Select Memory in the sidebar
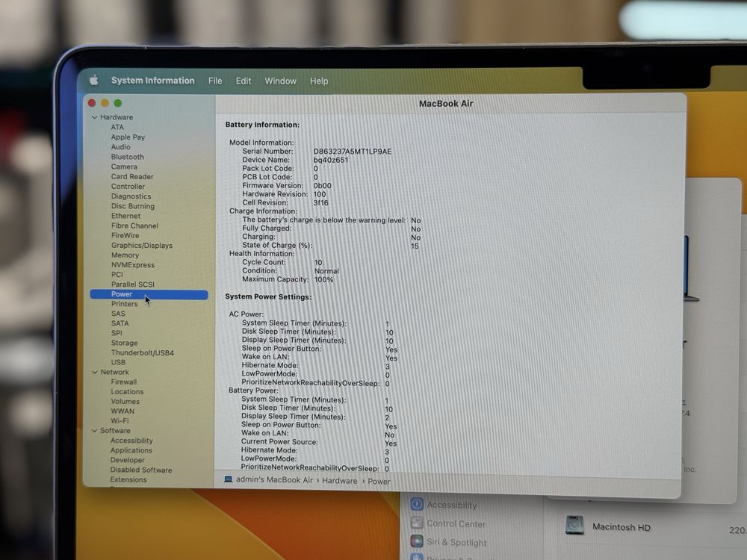The image size is (747, 560). [x=125, y=255]
